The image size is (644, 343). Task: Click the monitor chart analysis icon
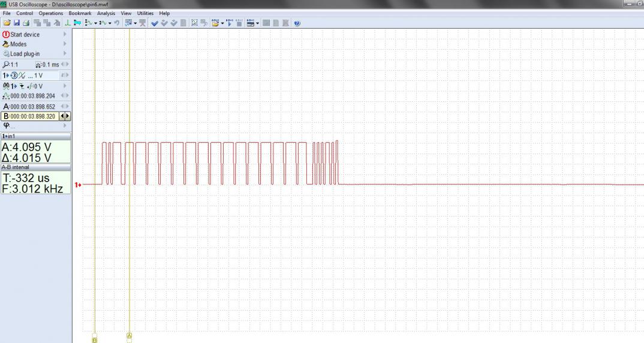tap(128, 23)
